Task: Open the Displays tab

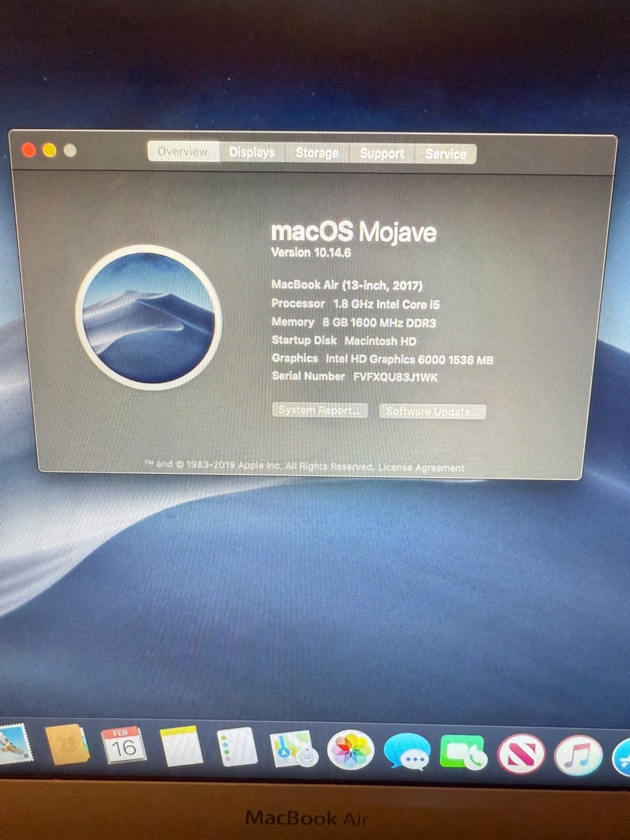Action: click(x=251, y=152)
